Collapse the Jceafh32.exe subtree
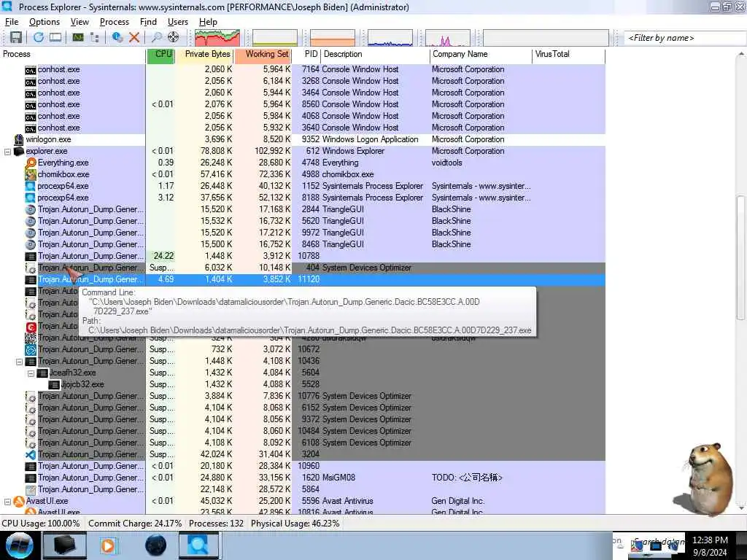The width and height of the screenshot is (747, 560). pyautogui.click(x=31, y=373)
